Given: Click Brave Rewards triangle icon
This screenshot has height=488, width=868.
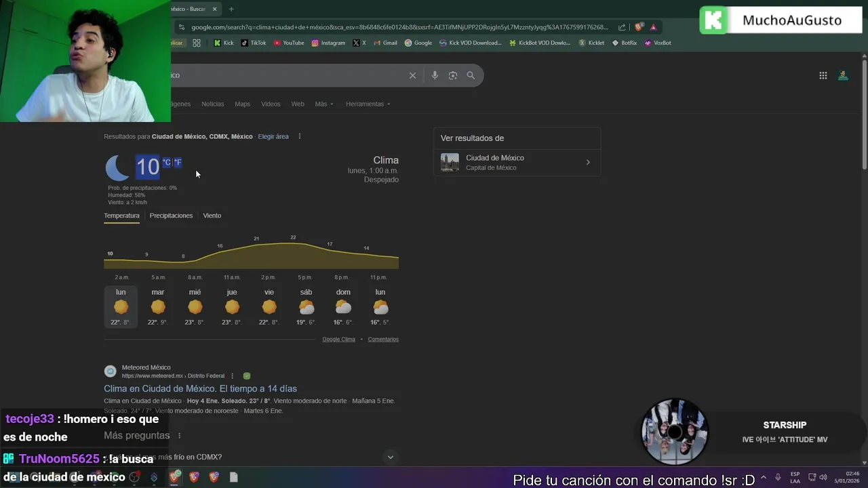Looking at the screenshot, I should pyautogui.click(x=653, y=27).
